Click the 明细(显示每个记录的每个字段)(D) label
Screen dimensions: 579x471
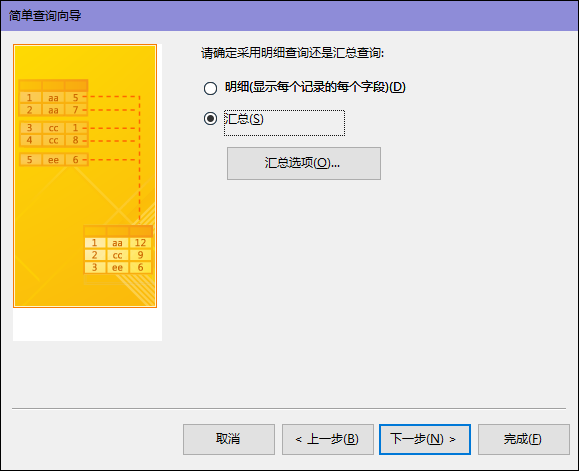[x=315, y=87]
